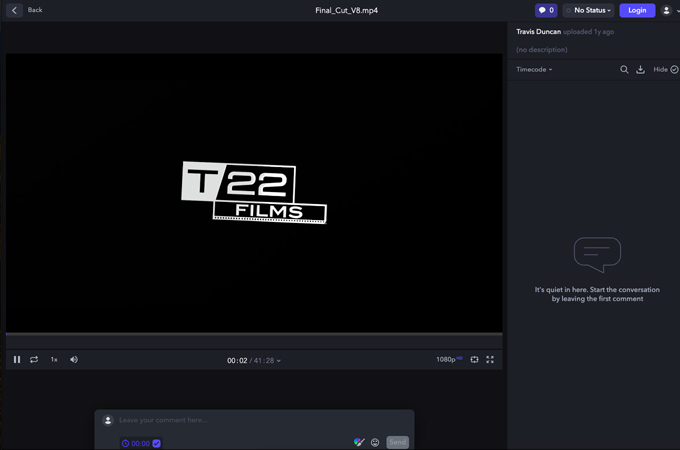Open the time display format dropdown
680x450 pixels.
click(x=278, y=361)
